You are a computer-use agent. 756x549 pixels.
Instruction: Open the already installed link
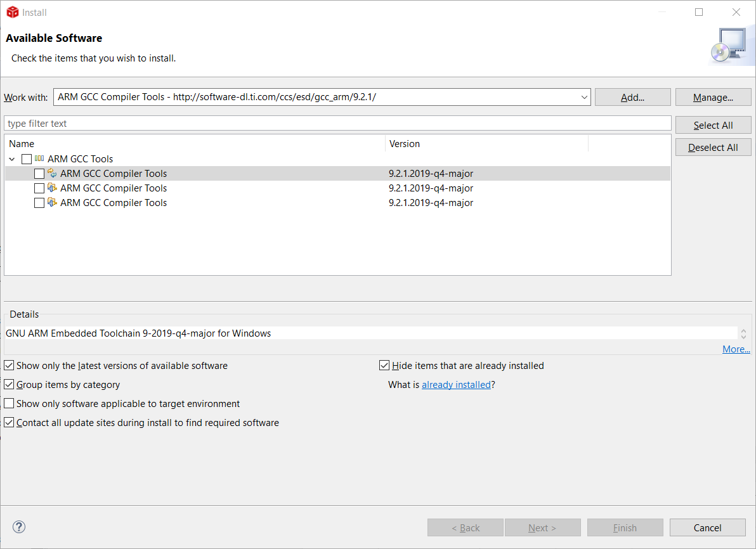[456, 385]
